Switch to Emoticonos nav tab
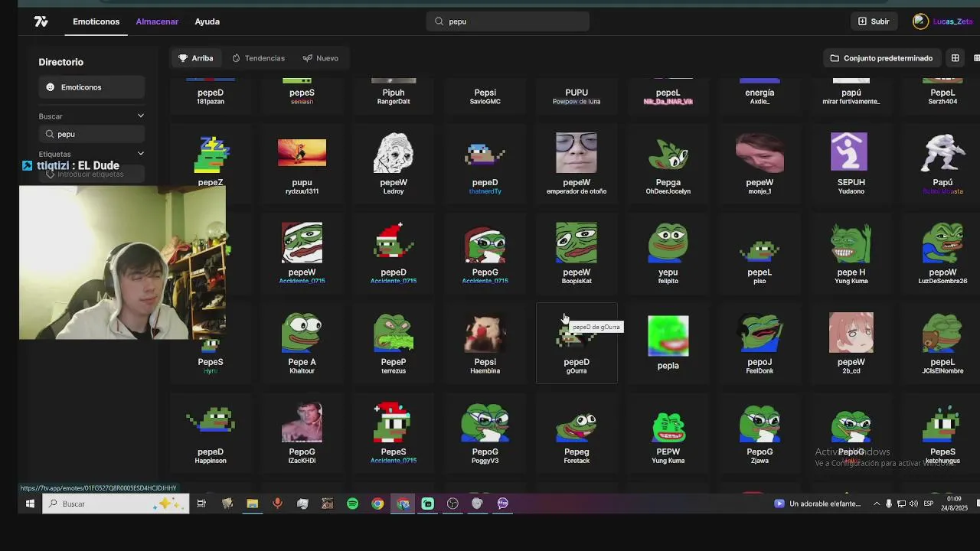 click(x=96, y=21)
